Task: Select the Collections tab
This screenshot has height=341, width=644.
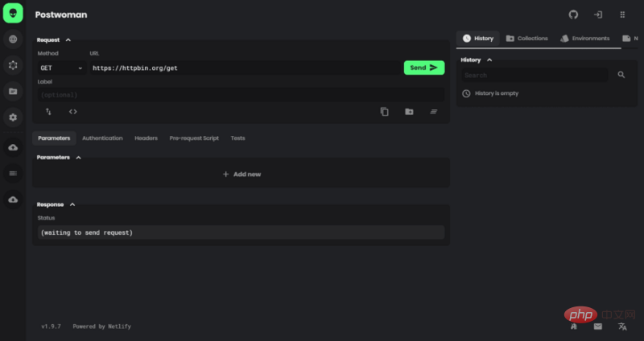Action: point(527,38)
